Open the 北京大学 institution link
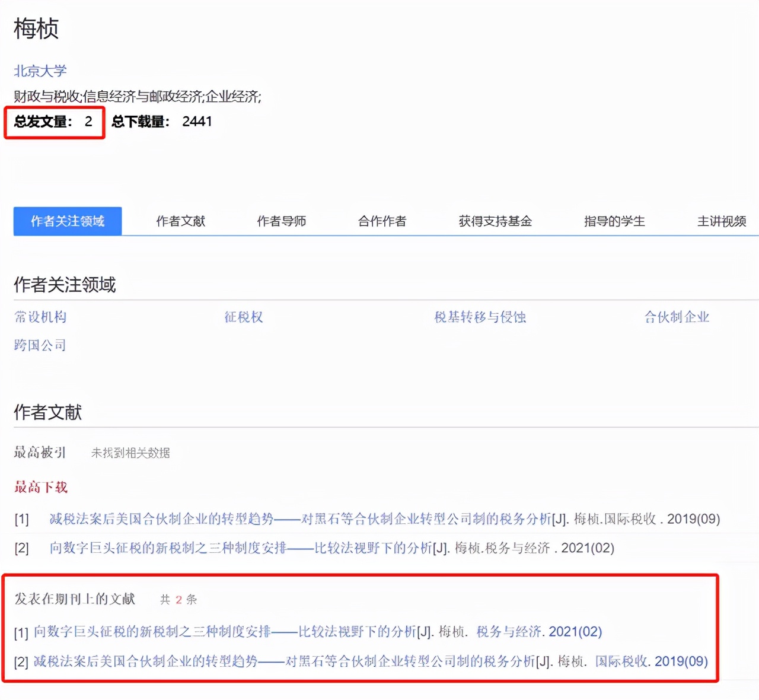Image resolution: width=759 pixels, height=700 pixels. 39,71
